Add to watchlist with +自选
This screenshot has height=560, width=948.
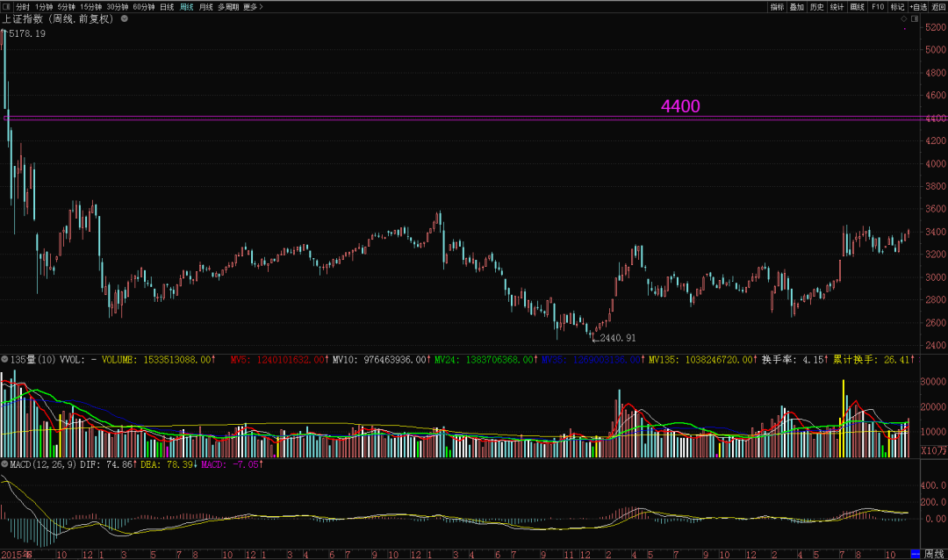918,7
